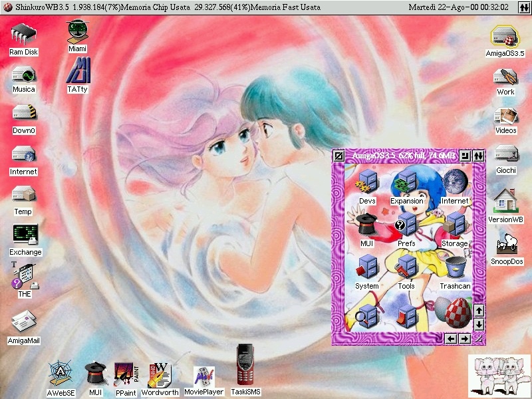The width and height of the screenshot is (532, 399).
Task: Open the Musica drive icon
Action: pos(24,74)
